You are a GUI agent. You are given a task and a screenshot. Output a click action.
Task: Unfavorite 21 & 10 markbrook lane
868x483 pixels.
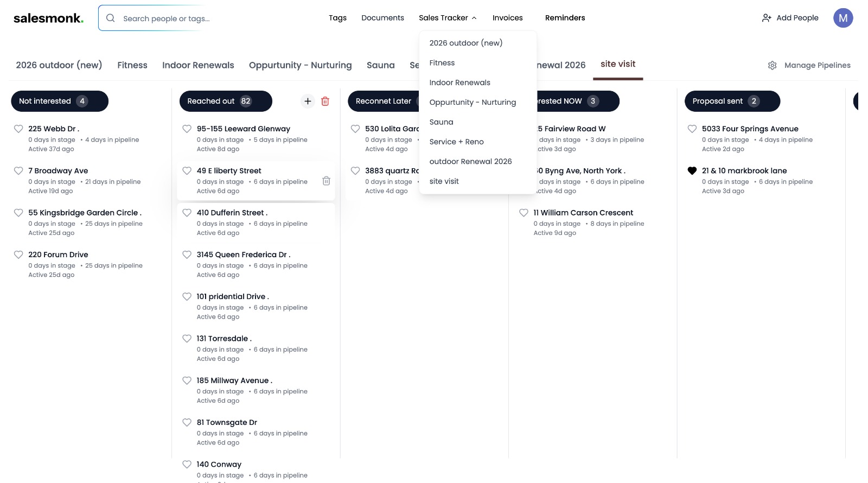pyautogui.click(x=692, y=170)
